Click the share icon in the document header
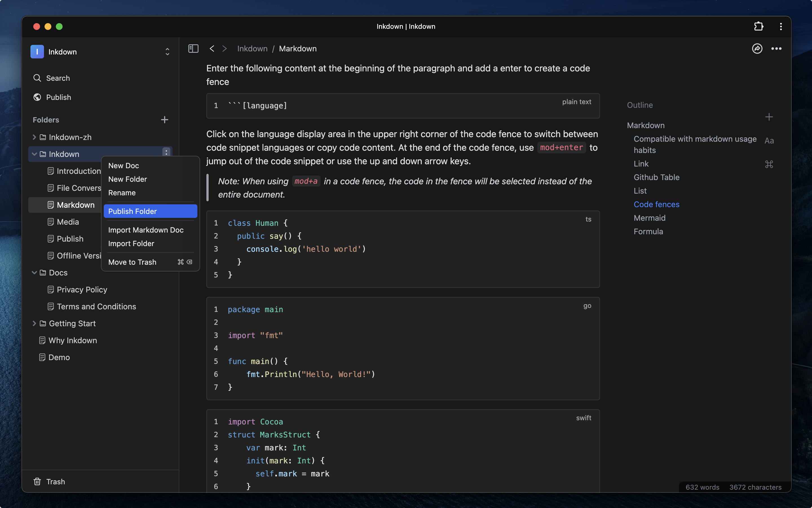The width and height of the screenshot is (812, 508). click(x=757, y=49)
